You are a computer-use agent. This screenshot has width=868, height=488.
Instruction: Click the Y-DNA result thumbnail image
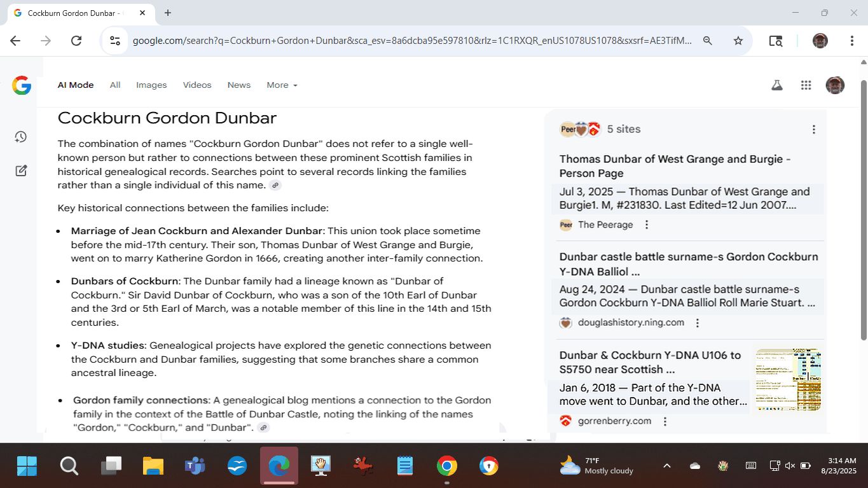pos(788,379)
